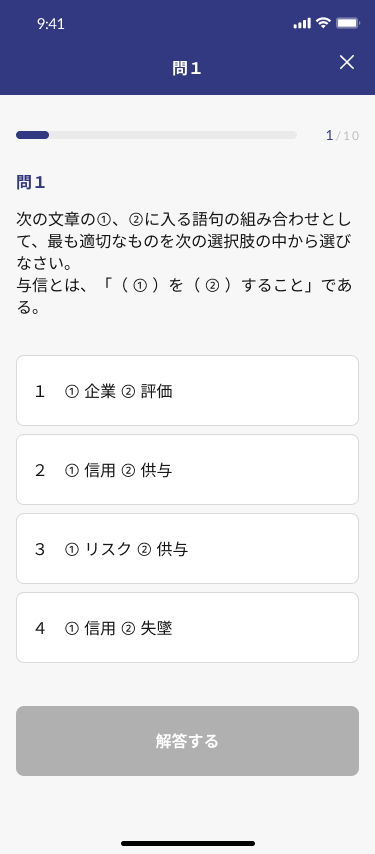Tap the Wi-Fi status icon
Screen dimensions: 375x854
tap(323, 23)
